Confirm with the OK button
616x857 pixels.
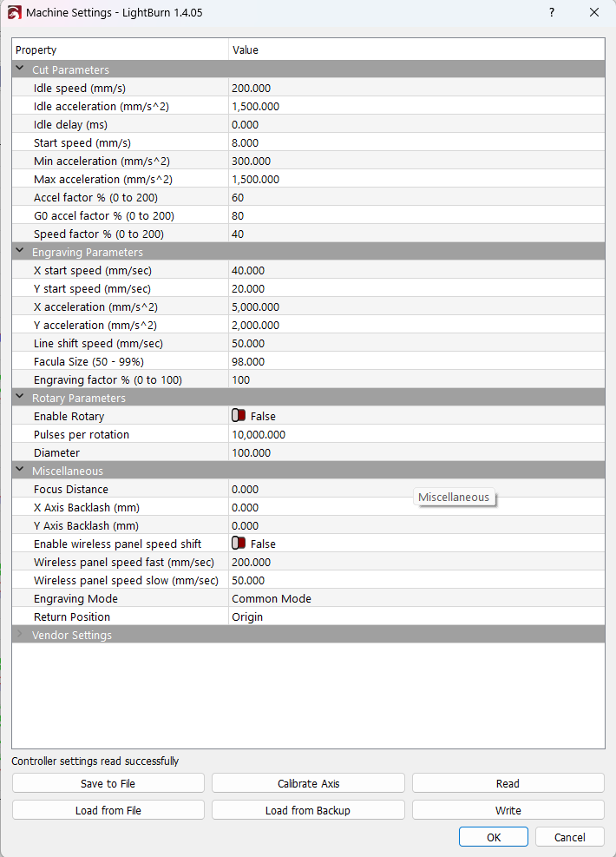pos(494,837)
